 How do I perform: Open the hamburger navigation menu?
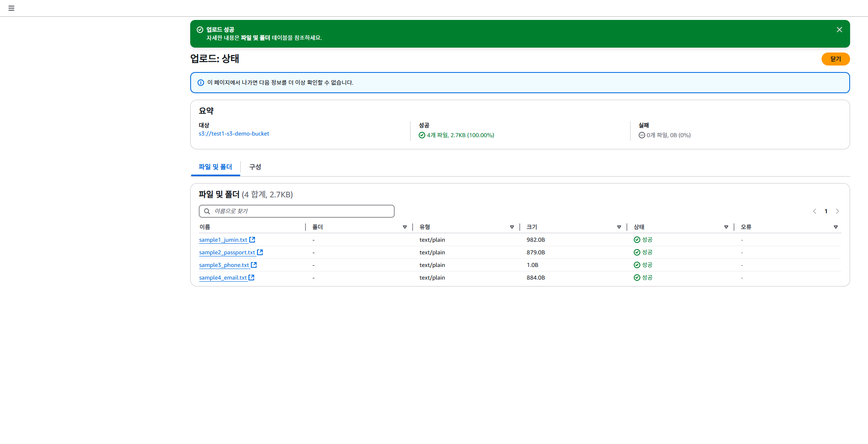coord(11,8)
